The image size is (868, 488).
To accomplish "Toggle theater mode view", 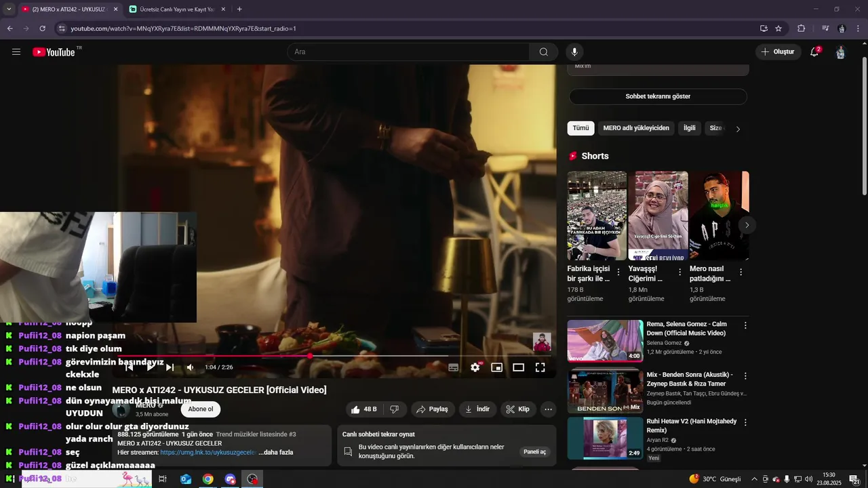I will click(x=519, y=367).
